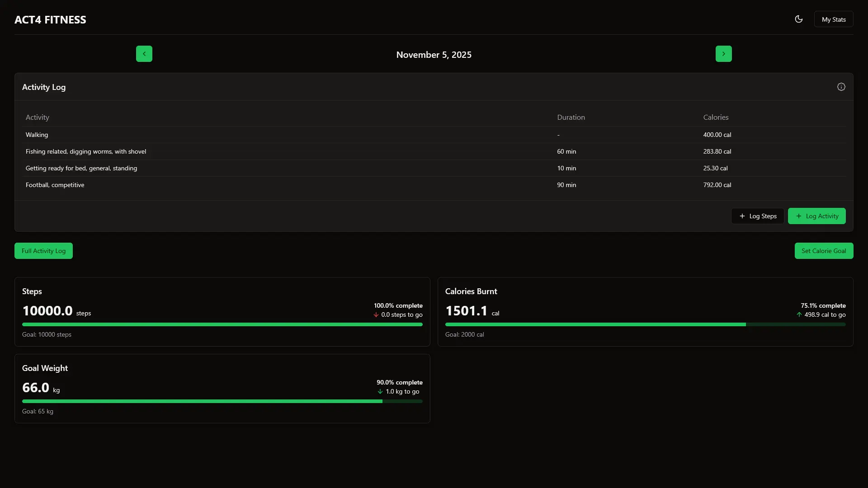868x488 pixels.
Task: Click plus icon on Log Activity
Action: click(x=799, y=216)
